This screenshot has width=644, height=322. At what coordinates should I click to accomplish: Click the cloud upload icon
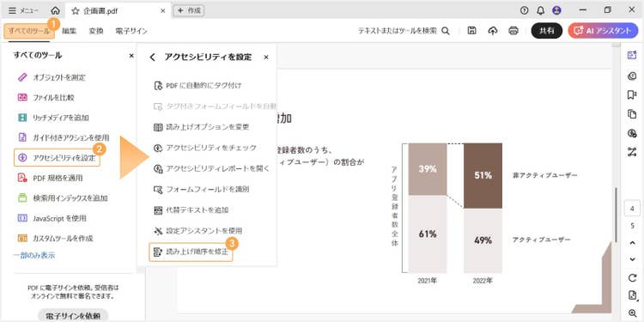click(x=493, y=31)
